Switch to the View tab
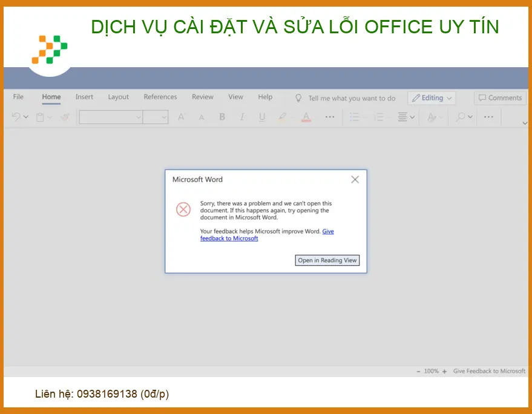The width and height of the screenshot is (532, 414). coord(235,97)
